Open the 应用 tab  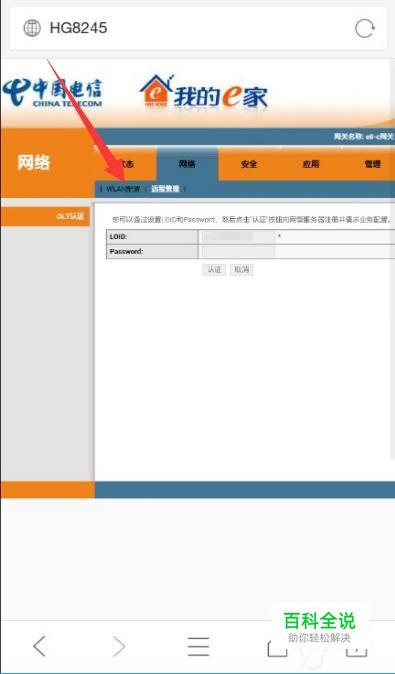click(x=310, y=164)
